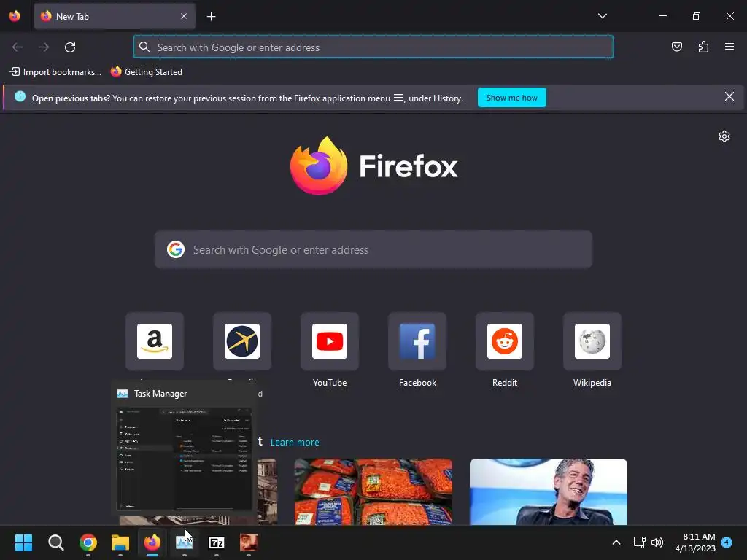Click the Task Manager taskbar icon
747x560 pixels.
[x=185, y=542]
